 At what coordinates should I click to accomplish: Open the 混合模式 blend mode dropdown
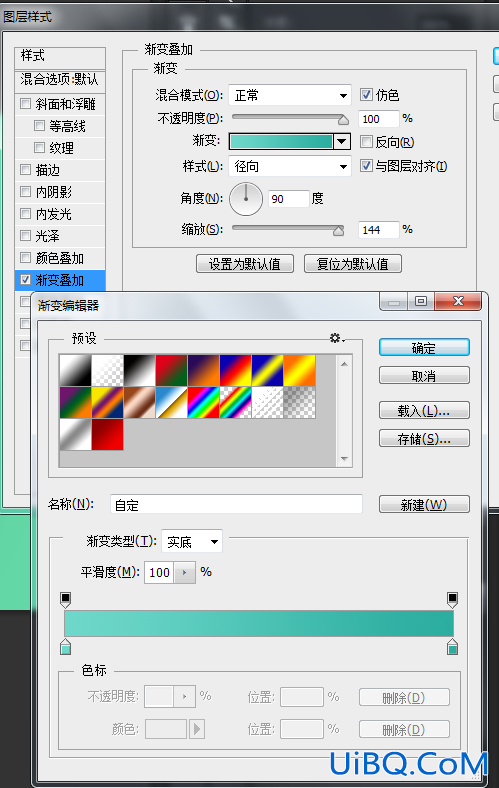click(x=289, y=95)
